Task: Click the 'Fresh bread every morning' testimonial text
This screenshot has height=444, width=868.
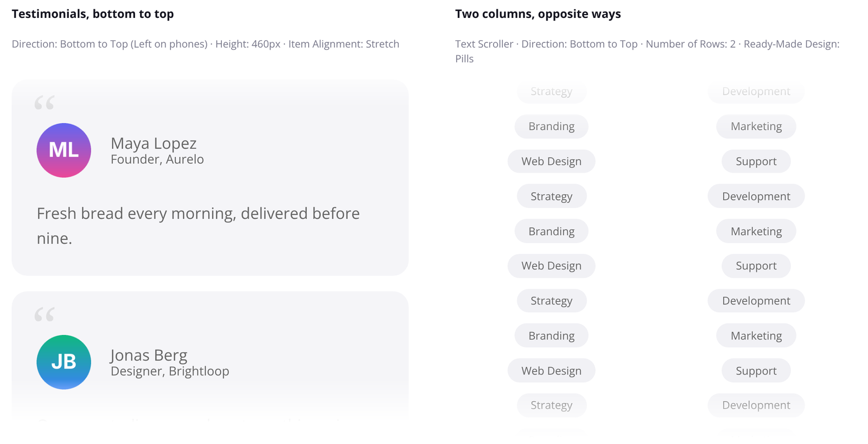Action: pyautogui.click(x=198, y=225)
